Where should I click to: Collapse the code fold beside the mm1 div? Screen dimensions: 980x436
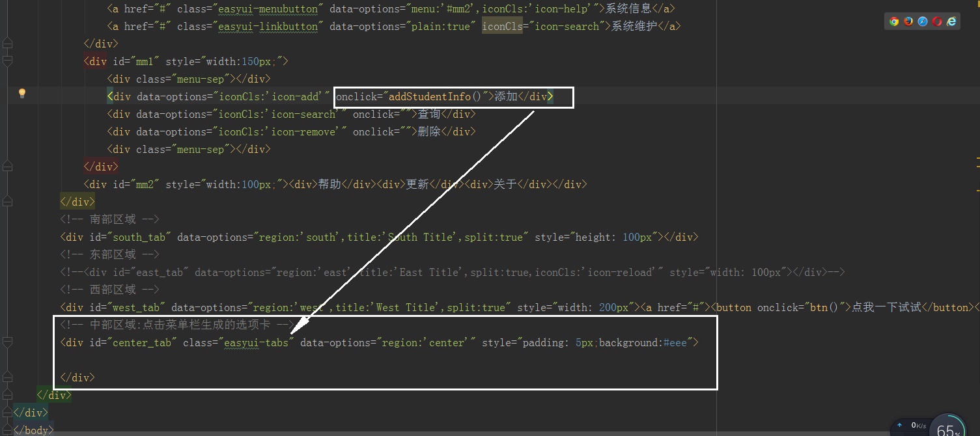[x=7, y=61]
